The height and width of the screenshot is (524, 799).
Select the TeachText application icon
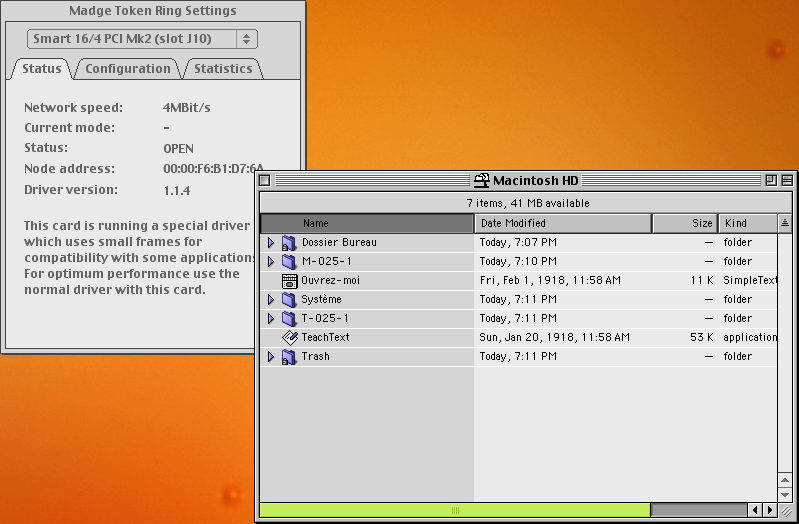tap(289, 338)
